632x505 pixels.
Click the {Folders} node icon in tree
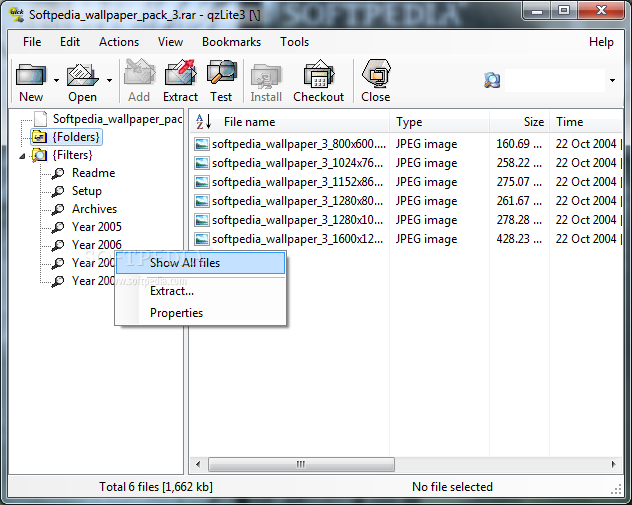(39, 137)
